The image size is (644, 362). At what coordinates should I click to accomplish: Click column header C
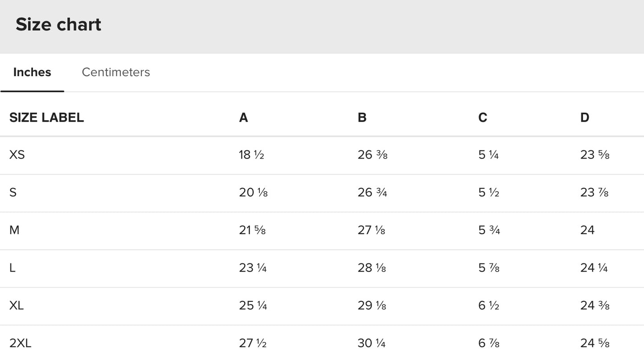[x=483, y=118]
